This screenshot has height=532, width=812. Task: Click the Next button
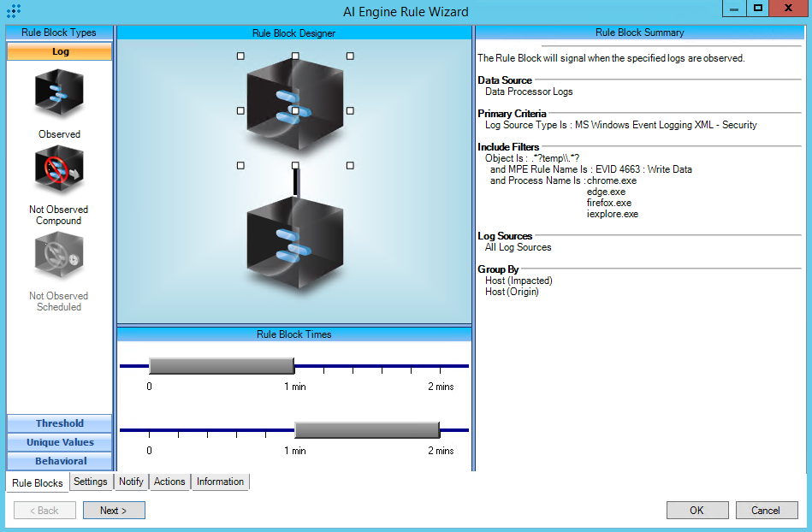click(x=114, y=511)
